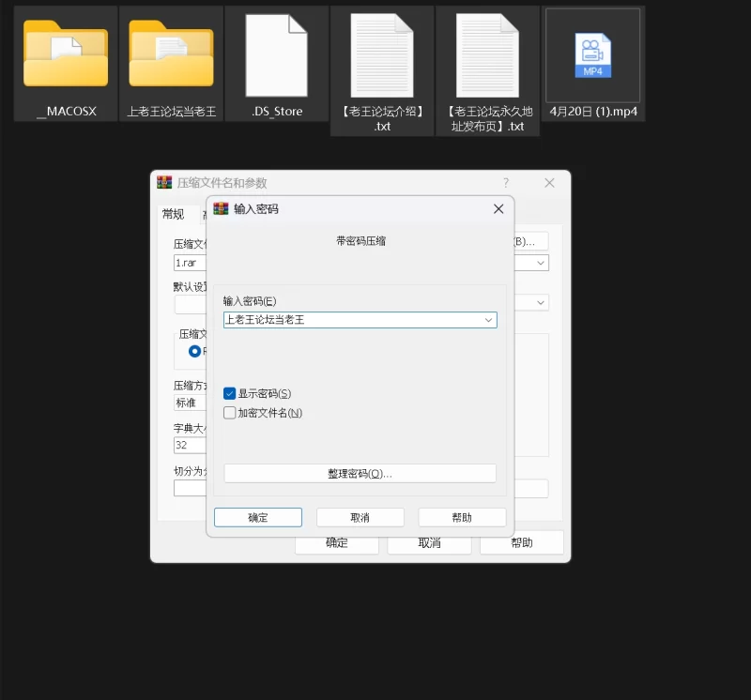Image resolution: width=751 pixels, height=700 pixels.
Task: Click 帮助 in the 输入密码 dialog
Action: [x=462, y=518]
